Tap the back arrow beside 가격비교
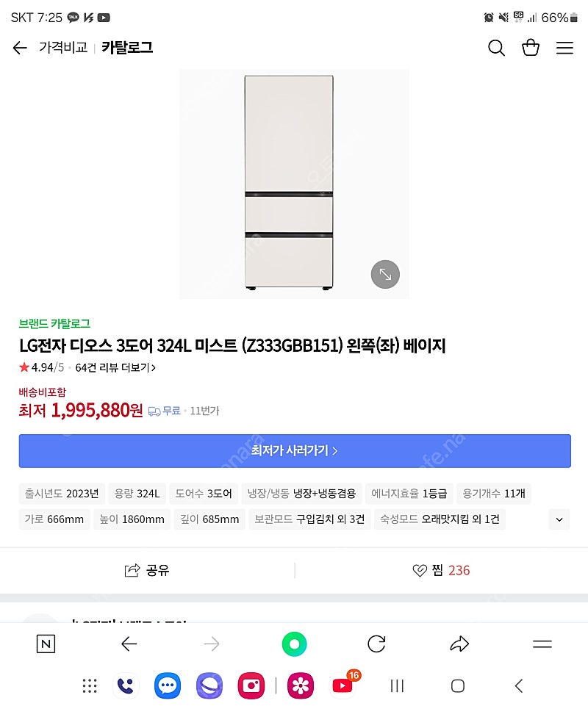This screenshot has width=588, height=706. (x=20, y=48)
